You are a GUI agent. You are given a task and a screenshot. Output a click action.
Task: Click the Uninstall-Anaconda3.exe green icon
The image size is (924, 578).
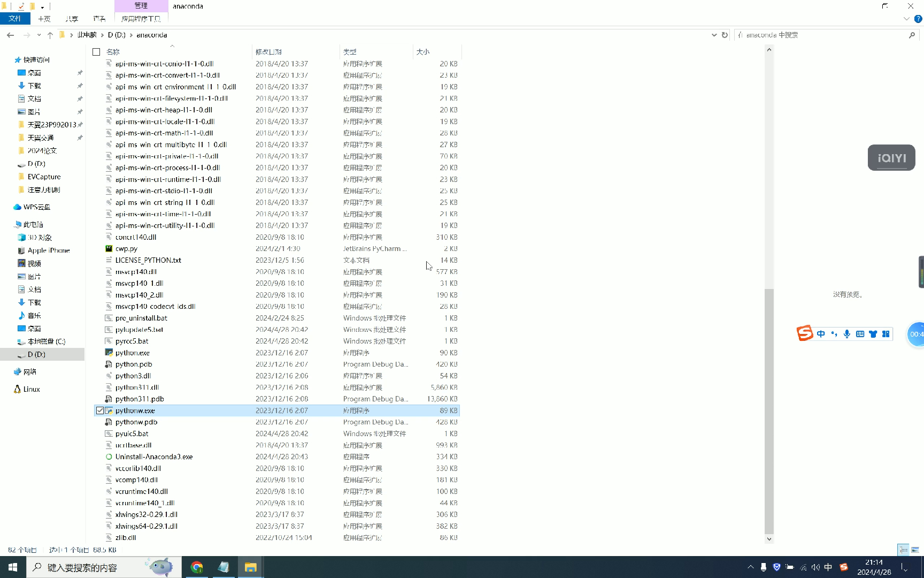tap(109, 457)
